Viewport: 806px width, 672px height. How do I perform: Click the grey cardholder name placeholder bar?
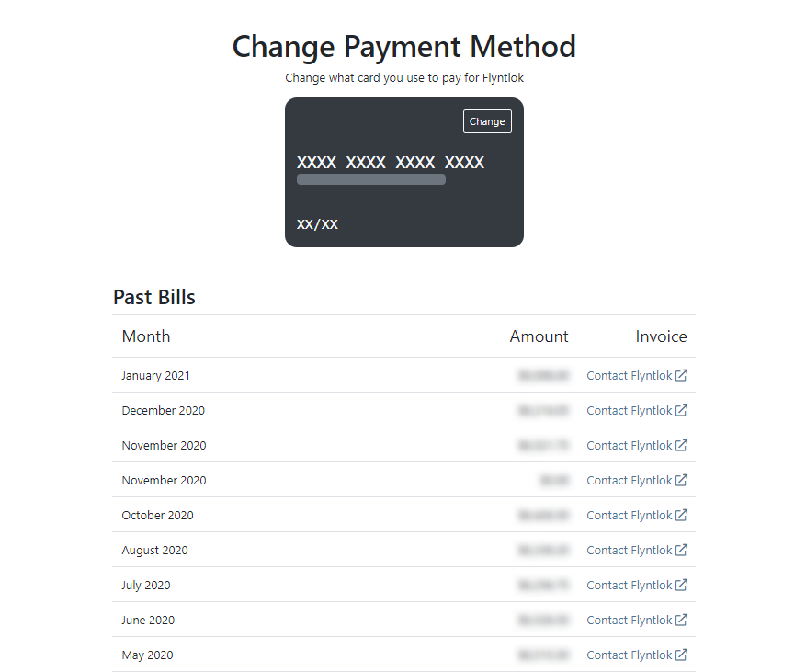371,179
